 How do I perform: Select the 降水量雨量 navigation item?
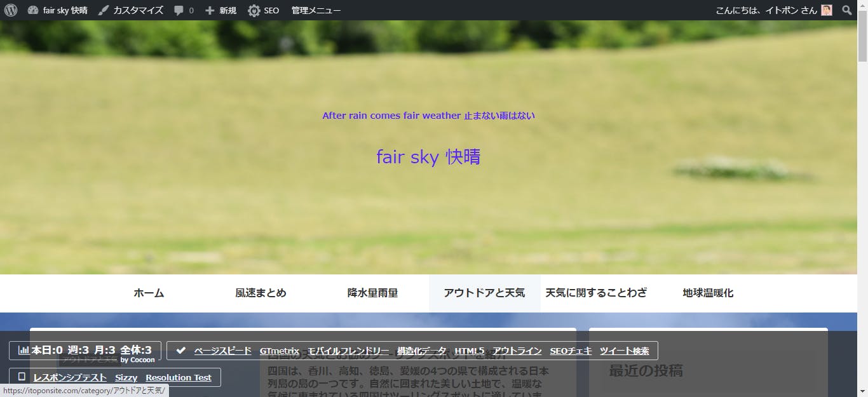pos(372,293)
